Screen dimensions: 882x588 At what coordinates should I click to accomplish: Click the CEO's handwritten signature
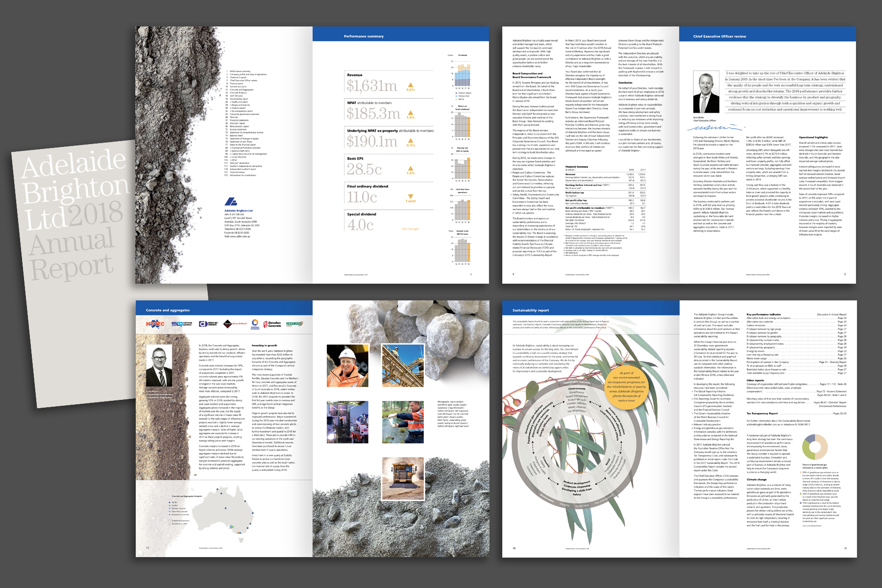(x=715, y=127)
